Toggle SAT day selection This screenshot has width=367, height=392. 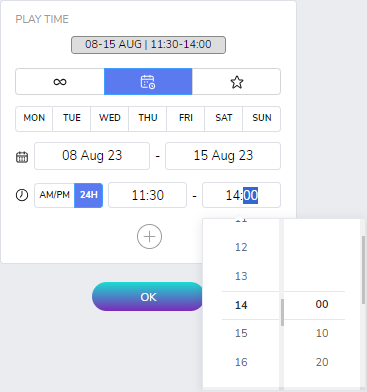click(x=224, y=119)
